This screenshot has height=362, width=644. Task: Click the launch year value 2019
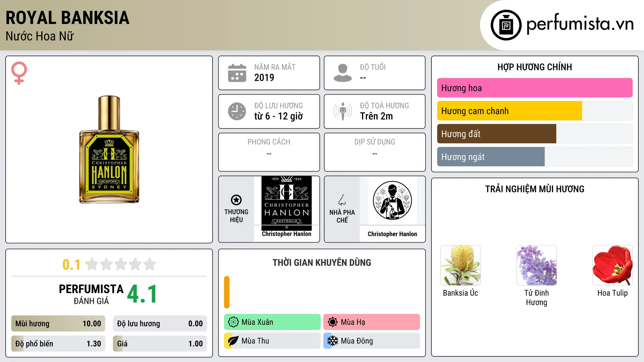(x=264, y=78)
